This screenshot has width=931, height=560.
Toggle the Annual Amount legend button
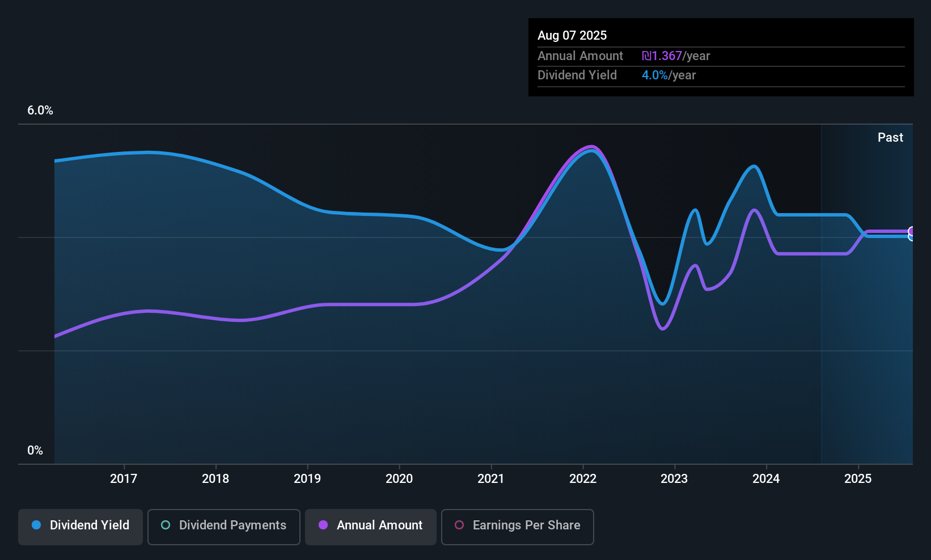[x=370, y=527]
